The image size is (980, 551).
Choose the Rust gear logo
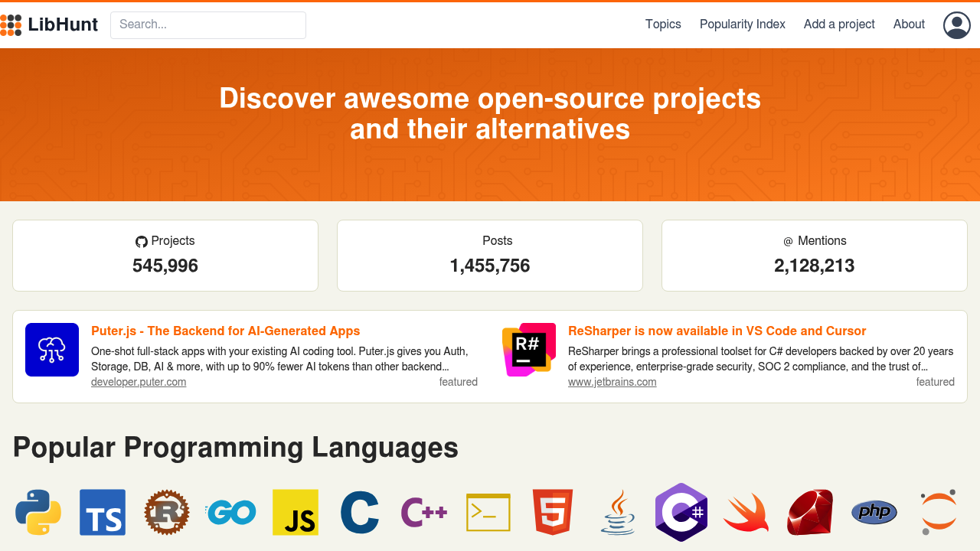click(167, 512)
